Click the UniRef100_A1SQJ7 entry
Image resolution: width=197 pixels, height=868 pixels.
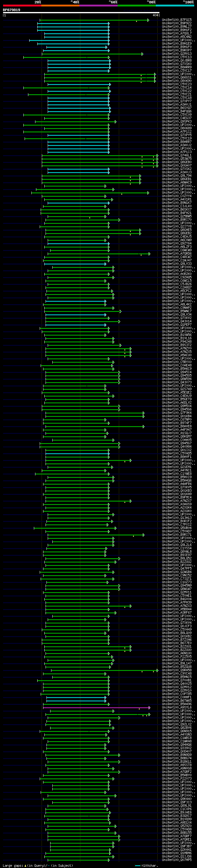coord(176,433)
